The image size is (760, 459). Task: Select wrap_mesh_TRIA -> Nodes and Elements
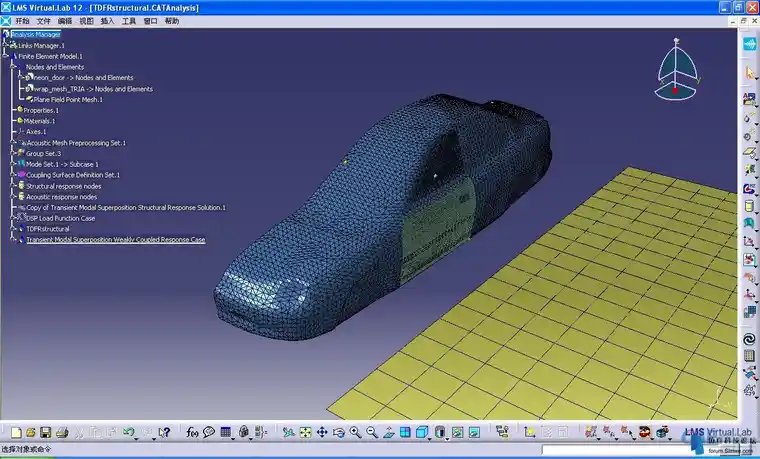click(x=93, y=89)
